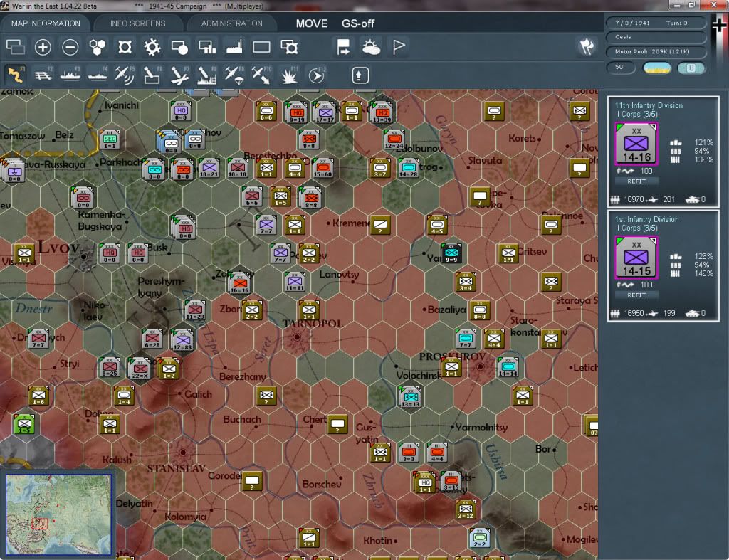Select the 2=12 unit counter

pos(466,509)
